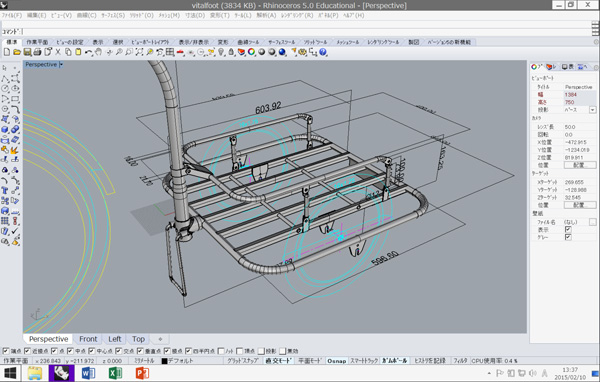
Task: Click the Paste clipboard icon
Action: (78, 52)
